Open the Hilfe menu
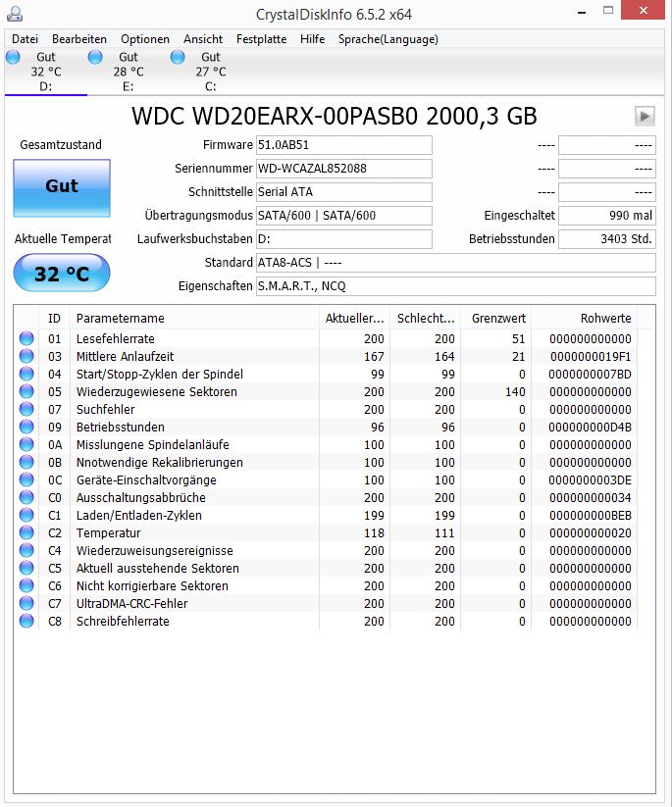 312,39
